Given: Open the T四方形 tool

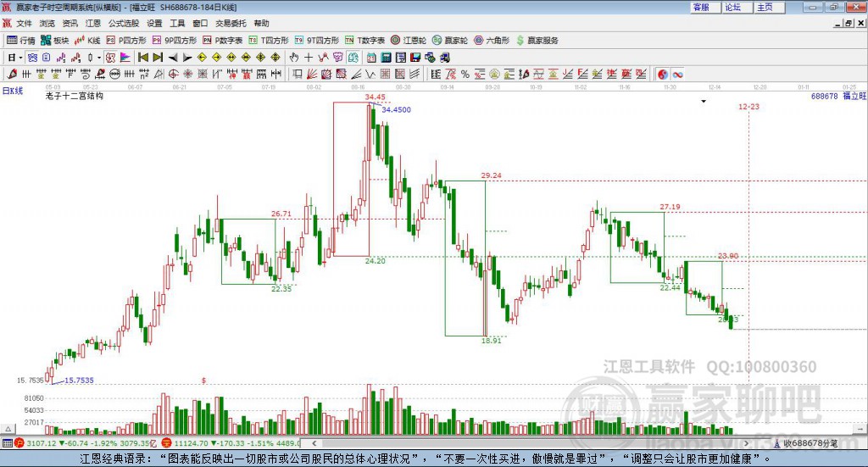Looking at the screenshot, I should point(269,41).
